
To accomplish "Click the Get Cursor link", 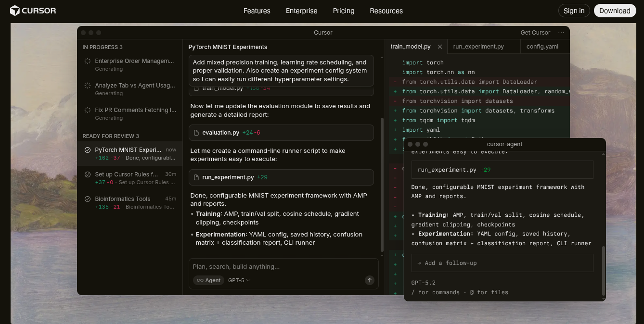I will [x=535, y=33].
